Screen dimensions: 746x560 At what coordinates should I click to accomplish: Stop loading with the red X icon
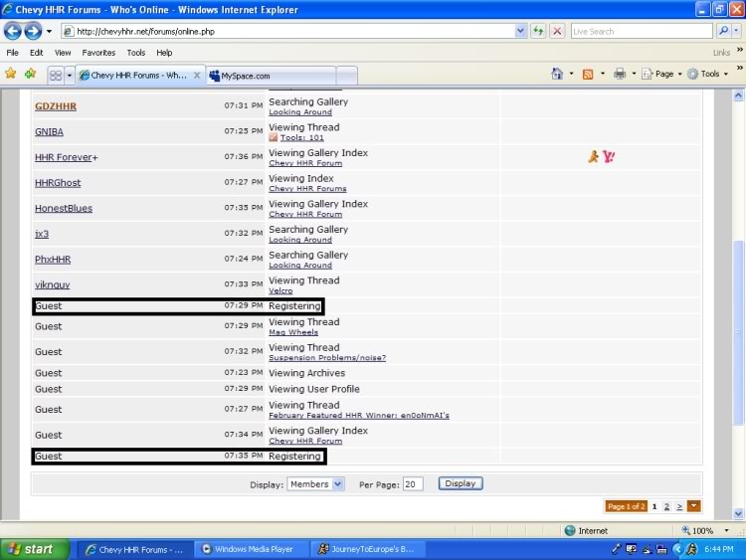tap(557, 32)
